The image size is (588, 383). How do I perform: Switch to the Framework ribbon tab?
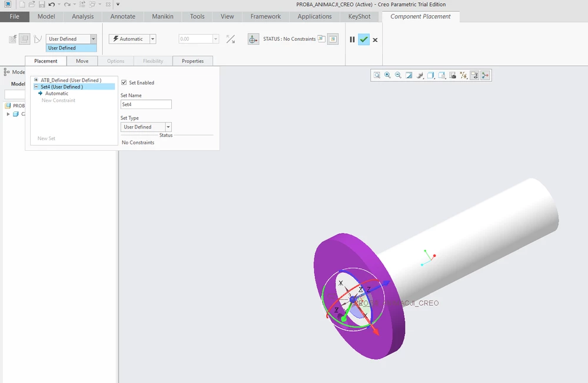265,16
